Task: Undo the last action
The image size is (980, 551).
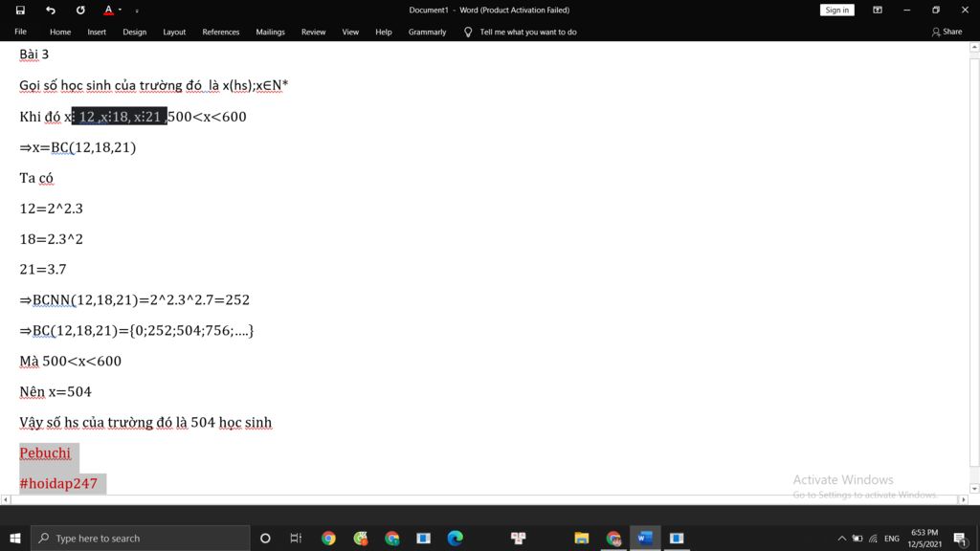Action: [x=50, y=10]
